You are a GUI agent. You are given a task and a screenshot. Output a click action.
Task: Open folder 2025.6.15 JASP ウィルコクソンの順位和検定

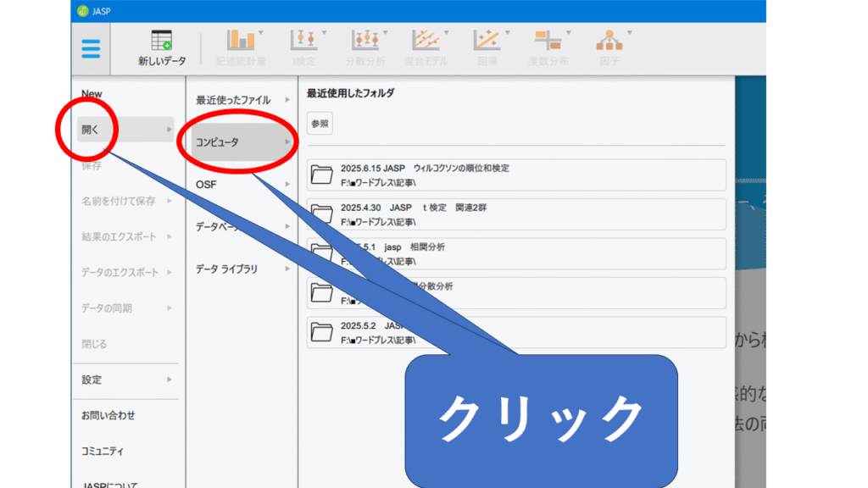pos(516,175)
